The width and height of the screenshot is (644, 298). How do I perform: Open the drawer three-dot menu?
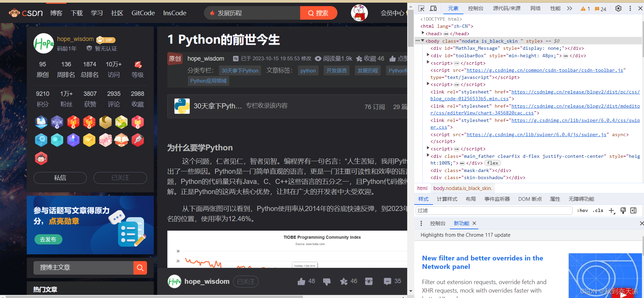(x=421, y=223)
